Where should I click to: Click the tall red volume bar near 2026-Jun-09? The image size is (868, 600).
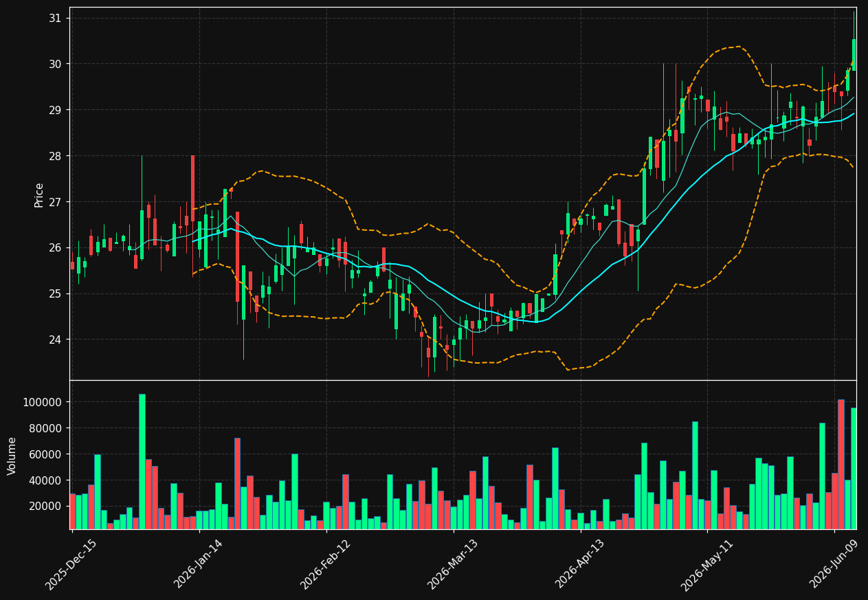point(841,464)
